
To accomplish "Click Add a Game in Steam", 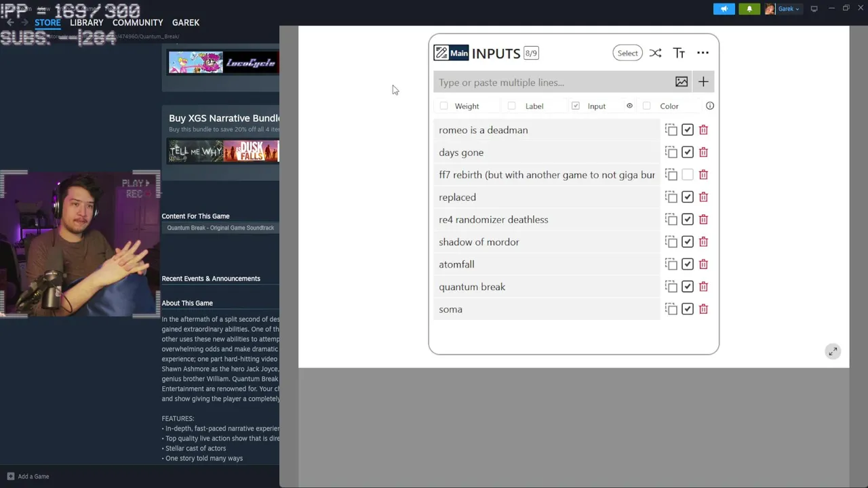I will 28,476.
